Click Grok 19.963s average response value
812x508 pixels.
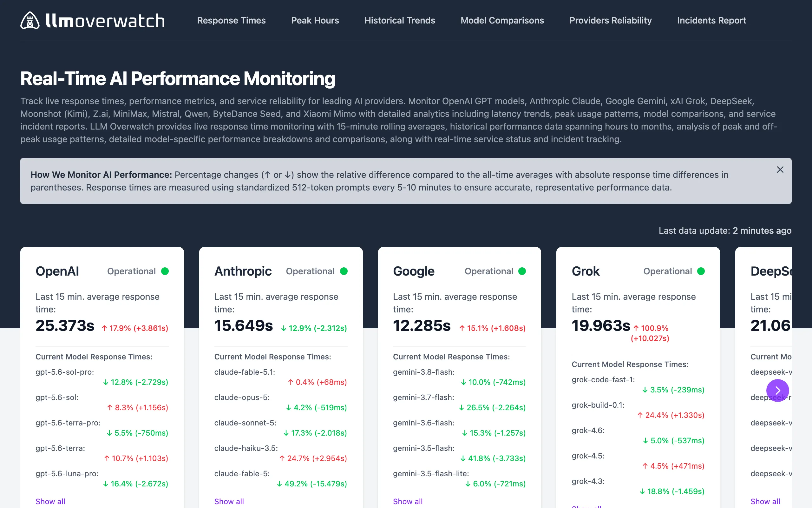coord(601,325)
